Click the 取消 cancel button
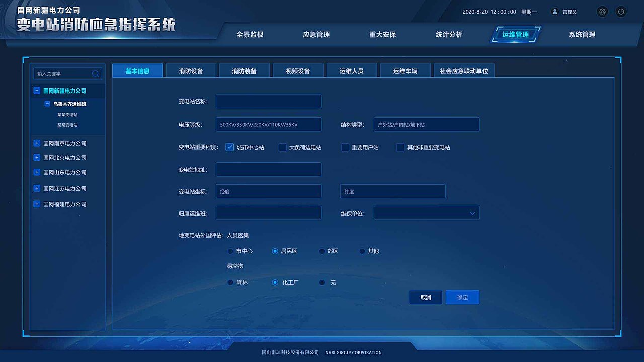The width and height of the screenshot is (644, 362). tap(425, 297)
